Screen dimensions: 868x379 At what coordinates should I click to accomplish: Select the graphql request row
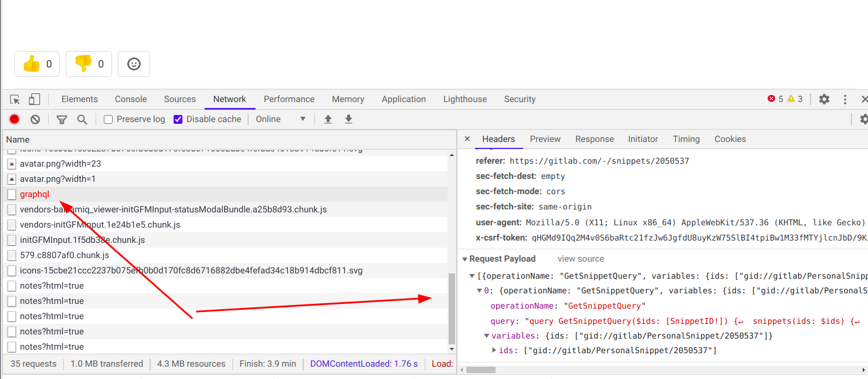pyautogui.click(x=35, y=194)
